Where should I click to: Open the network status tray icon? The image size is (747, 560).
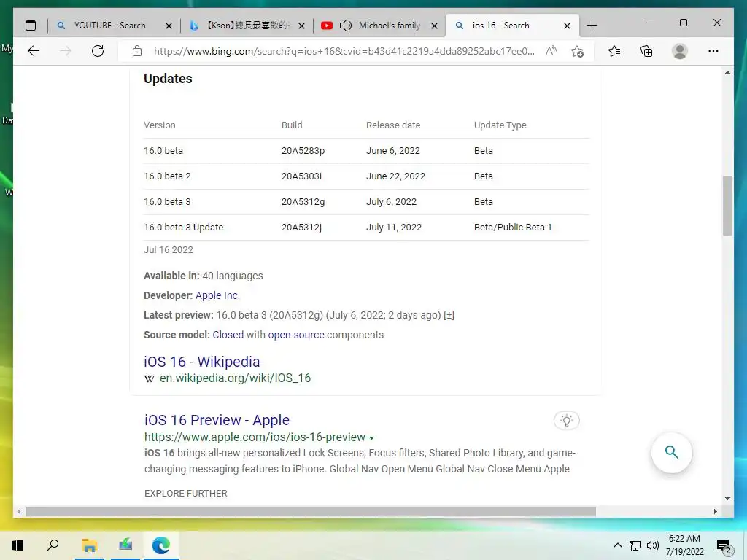click(x=635, y=545)
